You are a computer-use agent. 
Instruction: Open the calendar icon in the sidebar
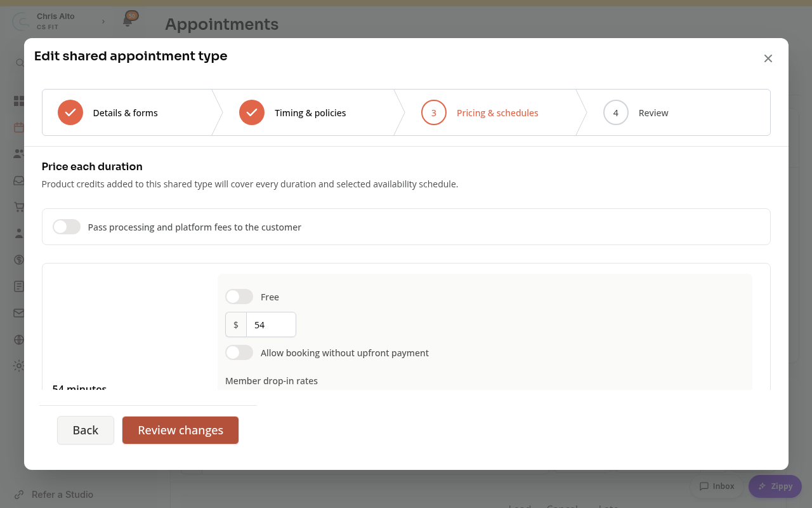tap(19, 128)
